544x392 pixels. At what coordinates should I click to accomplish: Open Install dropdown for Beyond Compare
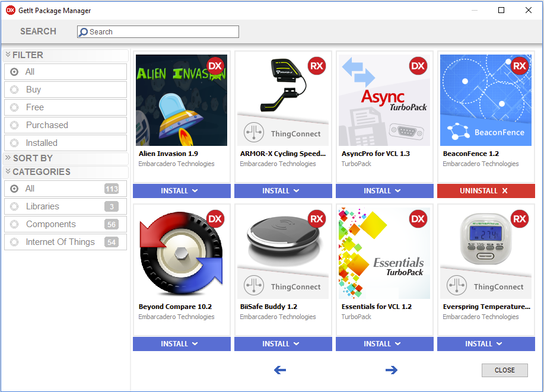(182, 344)
